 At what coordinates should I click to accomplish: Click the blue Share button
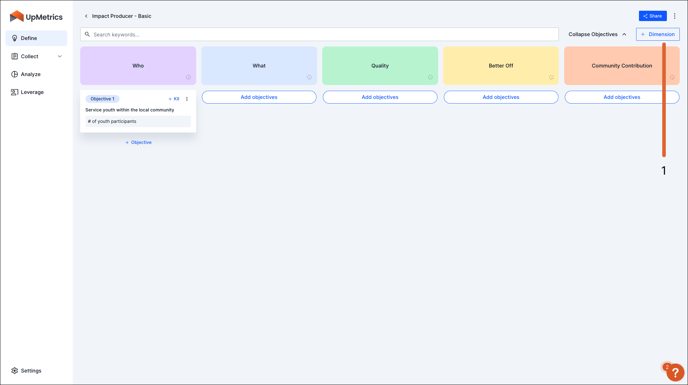tap(652, 16)
